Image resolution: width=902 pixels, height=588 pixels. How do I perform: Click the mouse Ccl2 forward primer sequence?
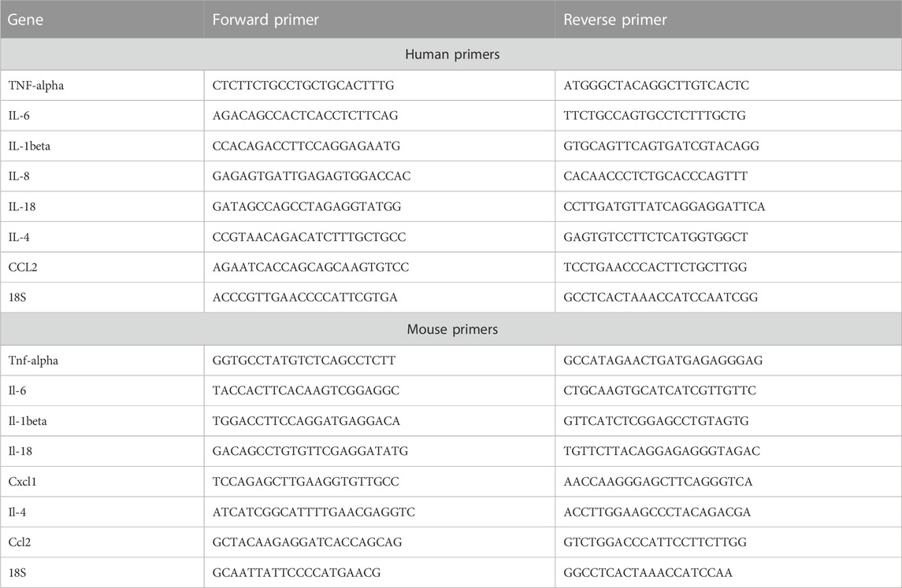(307, 542)
